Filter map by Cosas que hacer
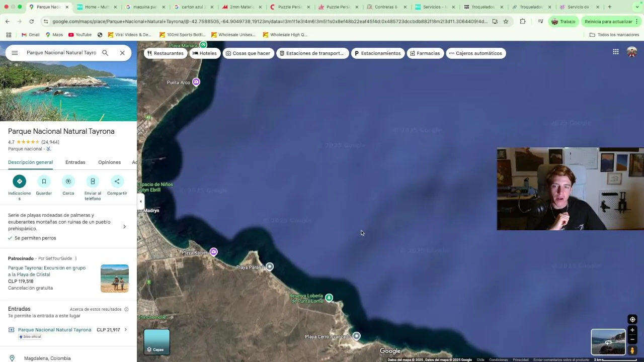The height and width of the screenshot is (362, 644). click(x=248, y=53)
